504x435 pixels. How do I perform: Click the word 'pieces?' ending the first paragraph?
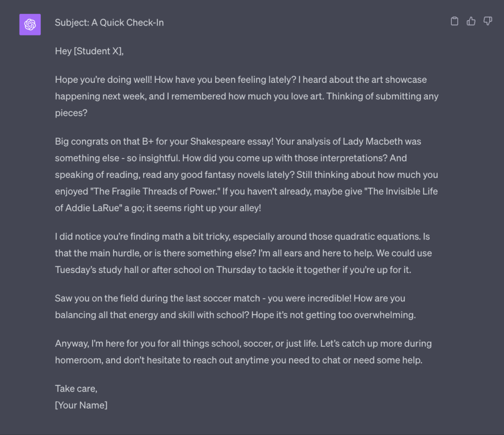(71, 113)
